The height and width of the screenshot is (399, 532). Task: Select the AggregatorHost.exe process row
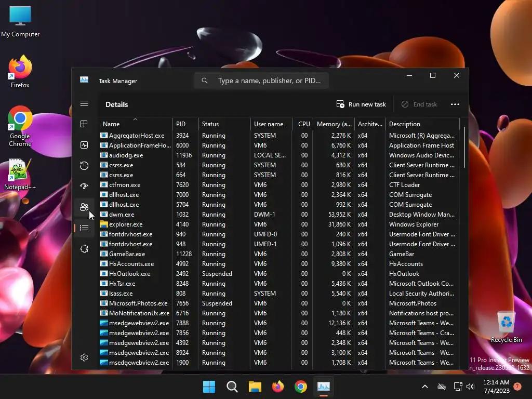(x=279, y=136)
